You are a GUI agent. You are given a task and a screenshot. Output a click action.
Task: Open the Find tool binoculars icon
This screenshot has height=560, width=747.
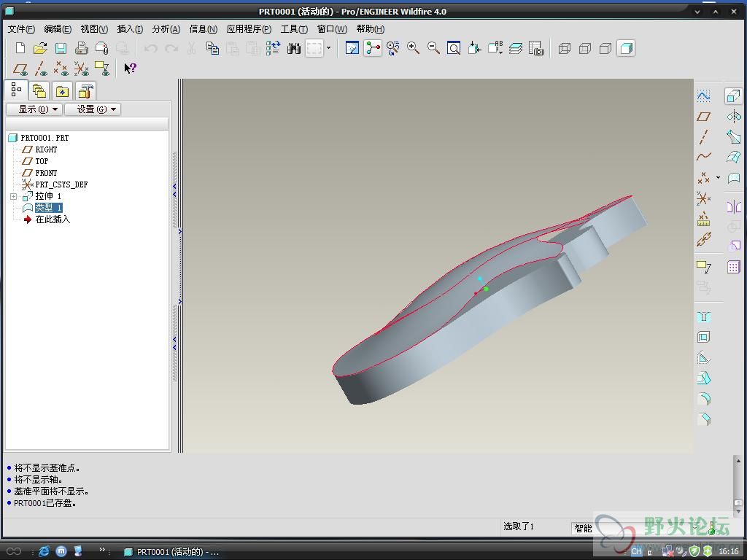tap(294, 48)
